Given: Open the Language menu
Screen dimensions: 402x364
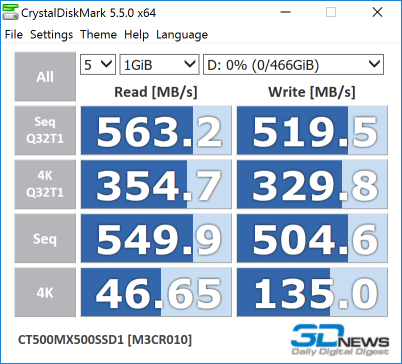Looking at the screenshot, I should click(182, 34).
